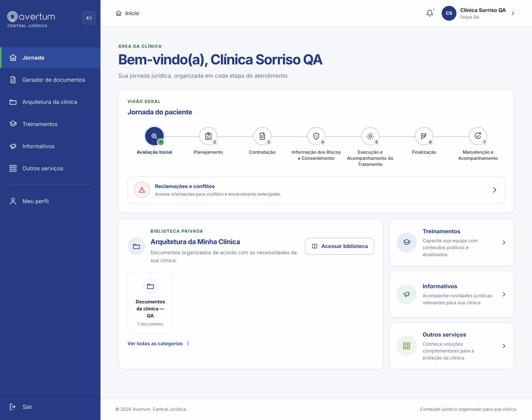
Task: Select step 7 Manutenção check icon
Action: coord(478,136)
